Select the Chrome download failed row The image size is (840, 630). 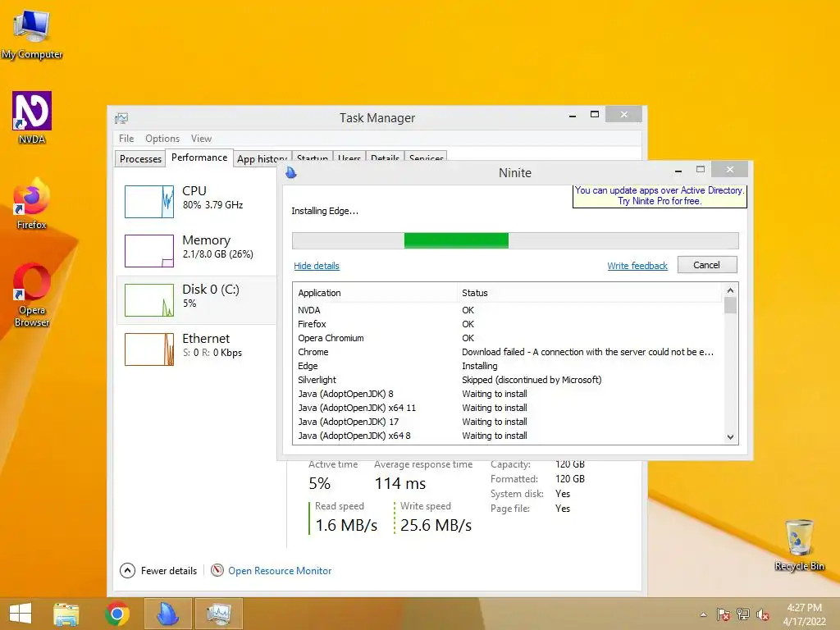[508, 352]
